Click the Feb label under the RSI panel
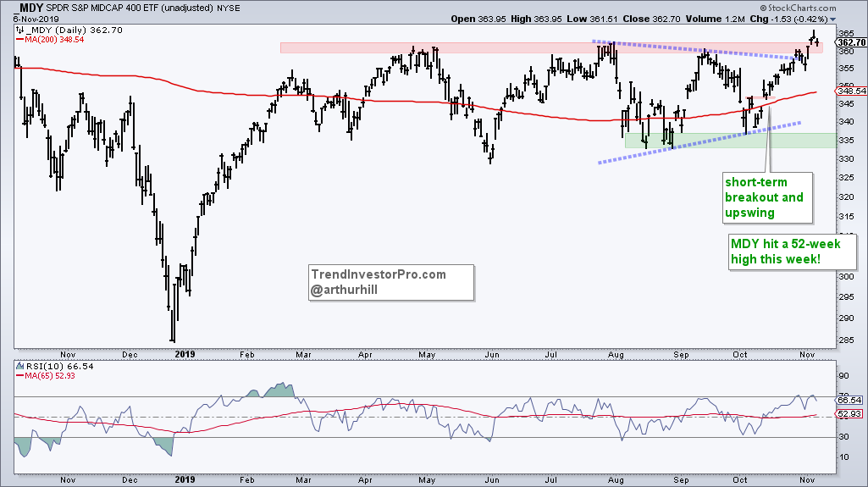Image resolution: width=868 pixels, height=487 pixels. (247, 480)
